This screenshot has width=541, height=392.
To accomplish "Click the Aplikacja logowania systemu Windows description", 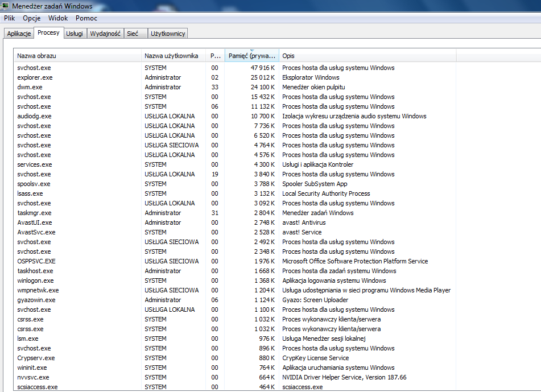I will (334, 280).
